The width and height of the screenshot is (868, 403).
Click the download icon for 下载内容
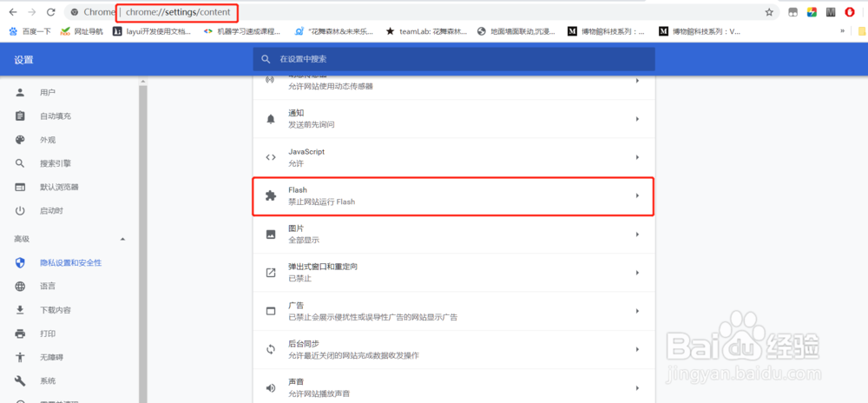pos(20,310)
